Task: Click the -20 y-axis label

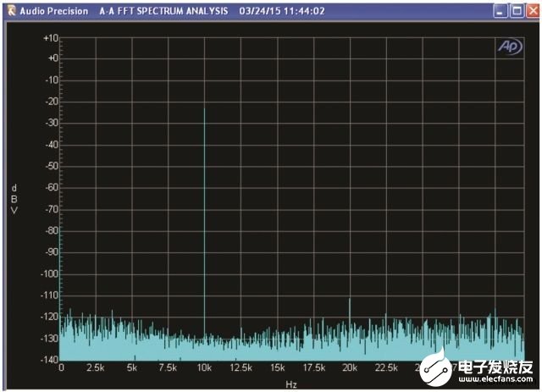Action: 53,102
